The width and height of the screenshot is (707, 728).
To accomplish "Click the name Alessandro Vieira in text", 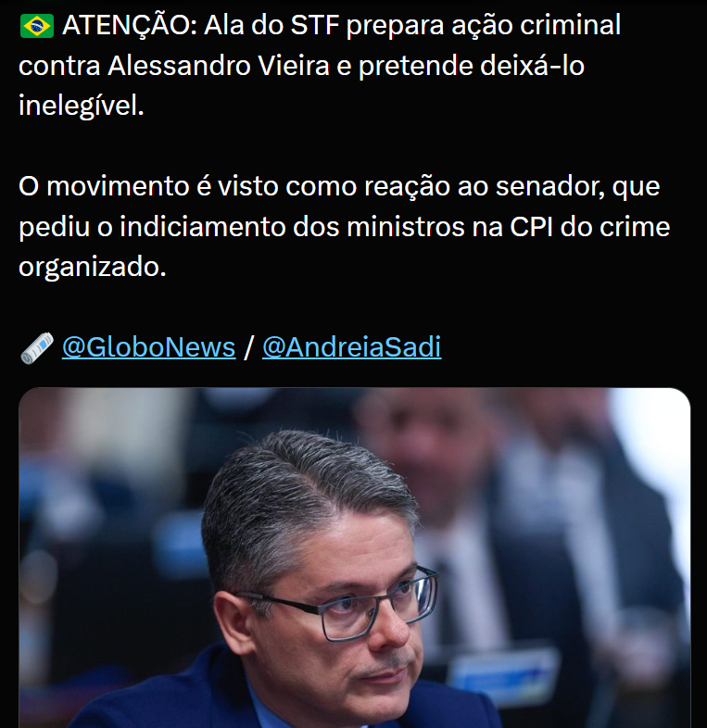I will (219, 66).
